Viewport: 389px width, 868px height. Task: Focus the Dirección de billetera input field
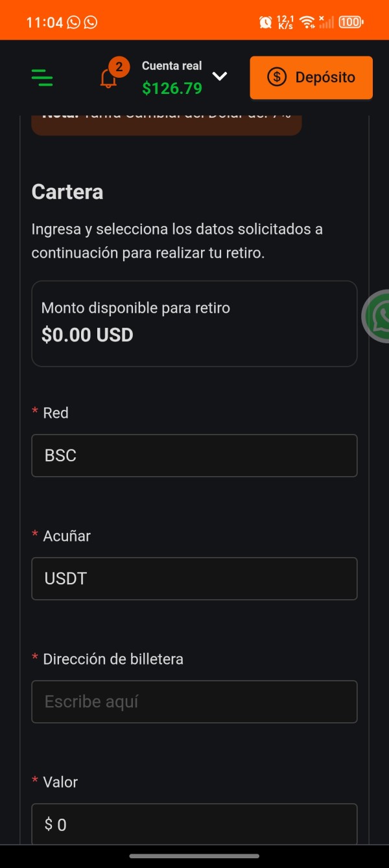pyautogui.click(x=194, y=702)
